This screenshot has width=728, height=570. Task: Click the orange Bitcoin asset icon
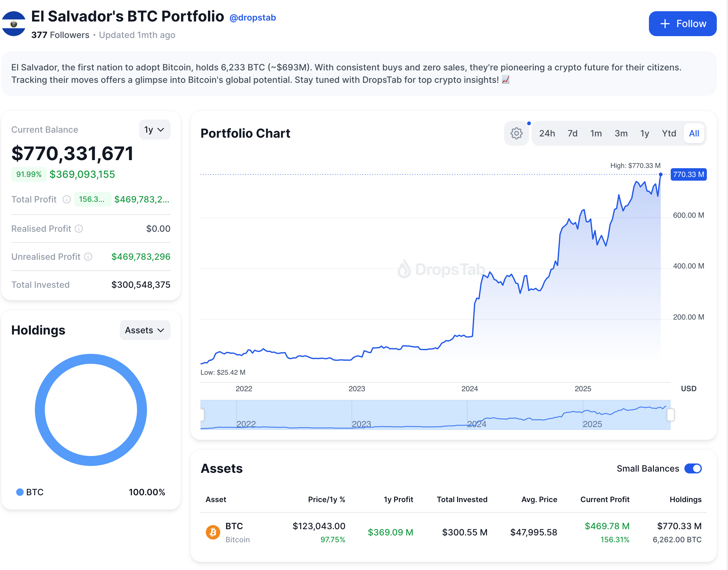pos(213,532)
